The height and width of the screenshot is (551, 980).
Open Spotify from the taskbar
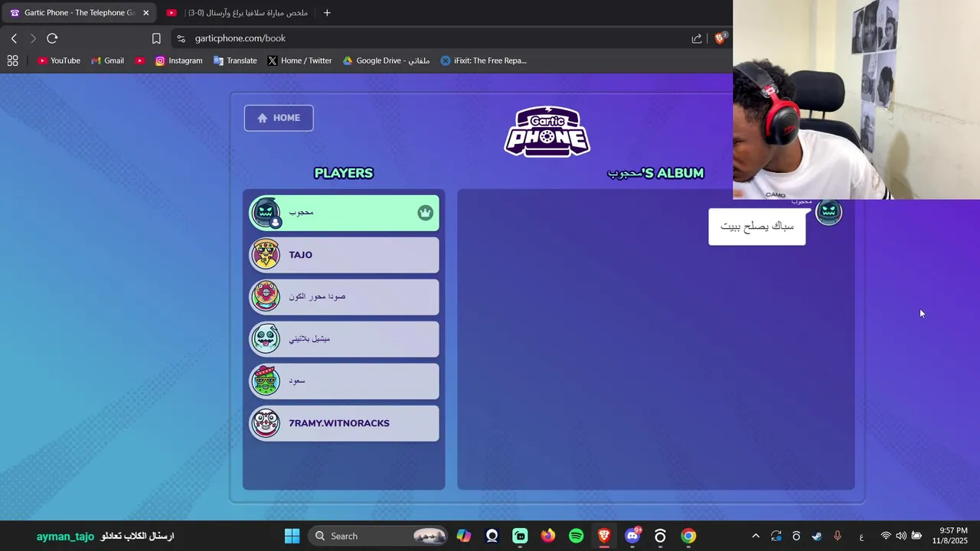click(576, 536)
